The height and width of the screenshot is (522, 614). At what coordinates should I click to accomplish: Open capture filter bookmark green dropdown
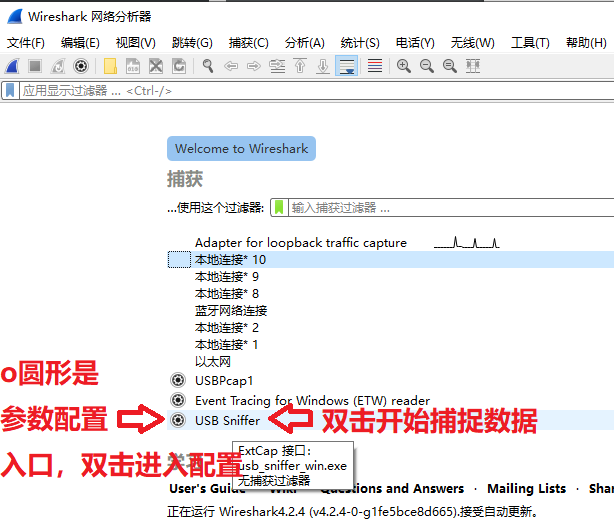pyautogui.click(x=279, y=207)
